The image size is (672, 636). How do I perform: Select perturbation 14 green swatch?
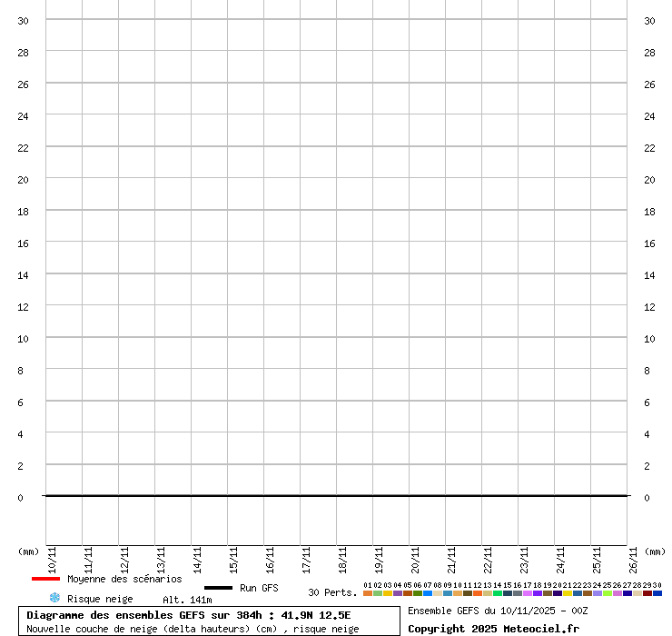498,593
